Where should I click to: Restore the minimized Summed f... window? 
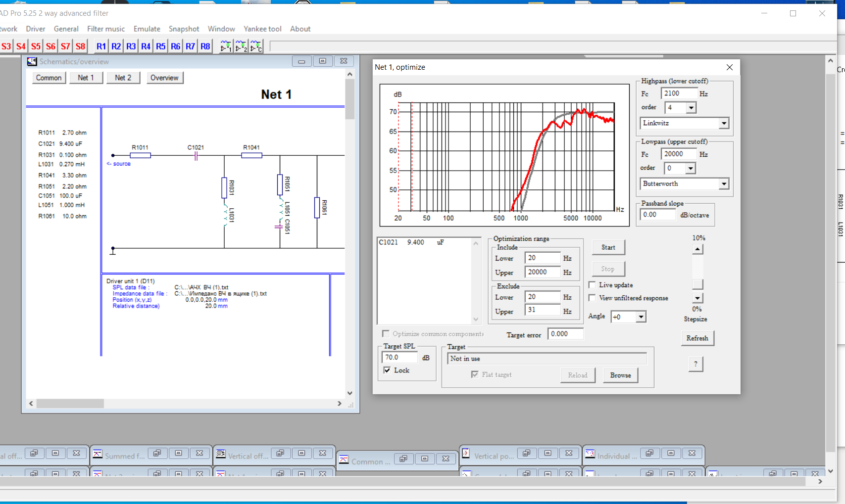157,453
